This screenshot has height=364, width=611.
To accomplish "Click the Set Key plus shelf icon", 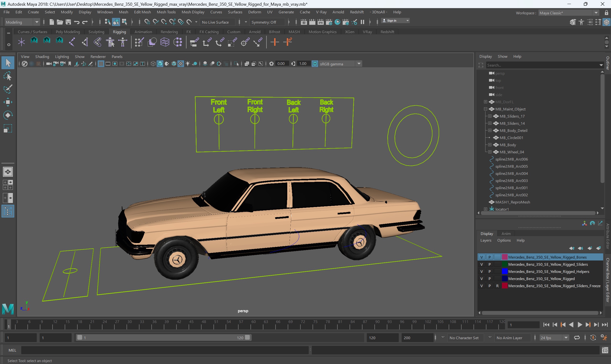I will coord(274,42).
